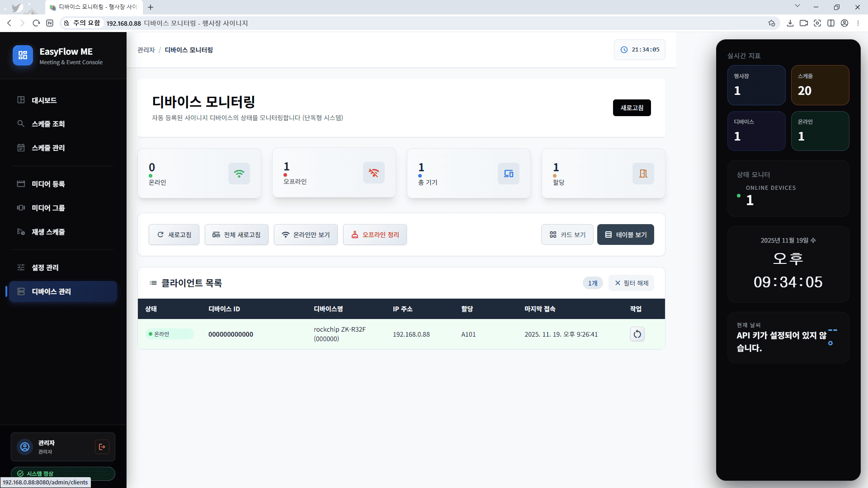868x488 pixels.
Task: Click 필터 해제 to clear the filter
Action: [x=631, y=283]
